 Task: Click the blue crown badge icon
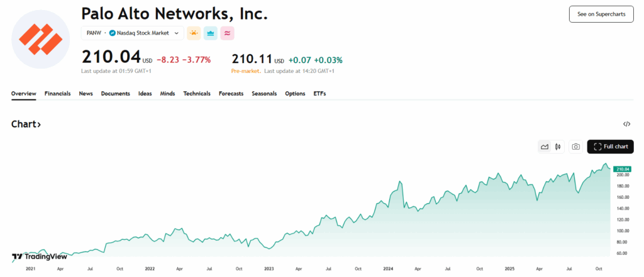211,33
